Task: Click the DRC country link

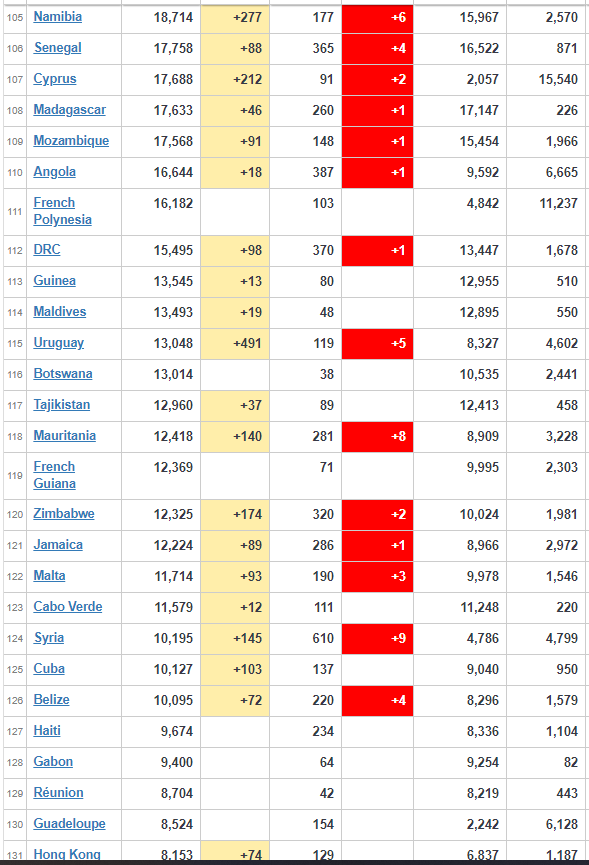Action: coord(47,250)
